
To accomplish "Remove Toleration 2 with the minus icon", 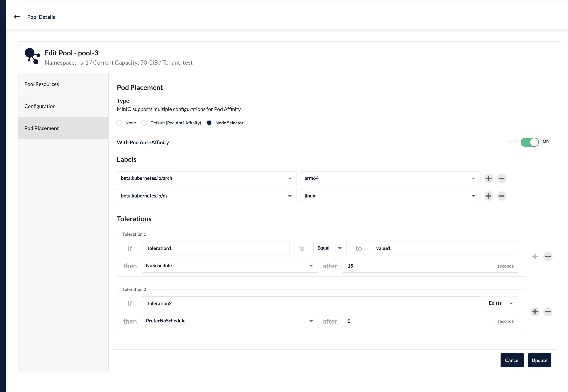I will pyautogui.click(x=548, y=312).
